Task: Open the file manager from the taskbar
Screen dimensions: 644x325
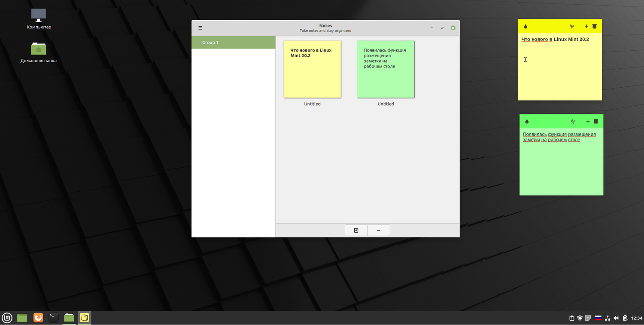Action: pos(69,318)
